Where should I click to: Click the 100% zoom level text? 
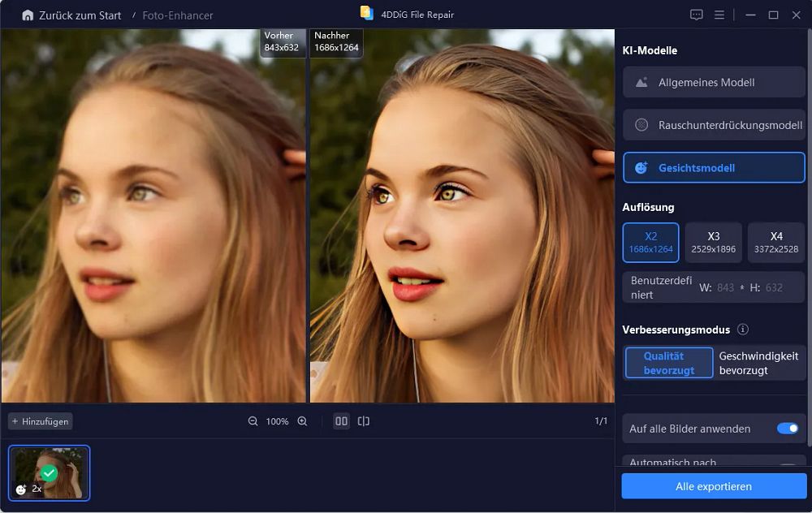(277, 421)
